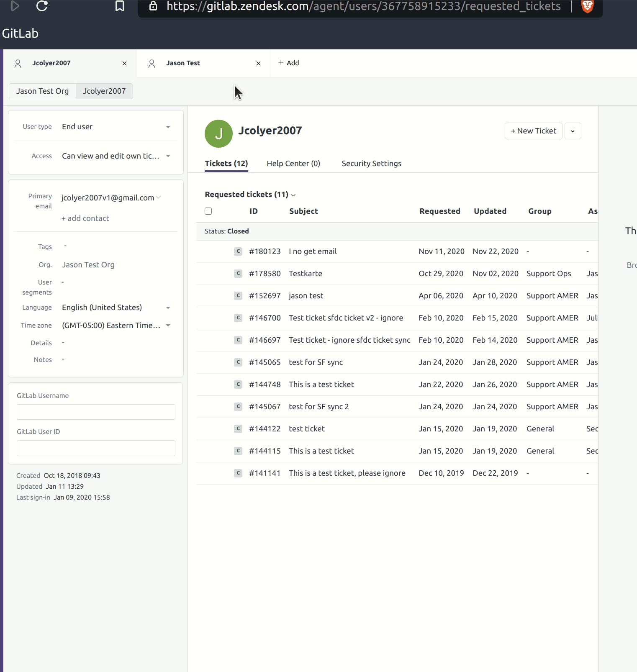Viewport: 637px width, 672px height.
Task: Open the User type dropdown
Action: pos(168,127)
